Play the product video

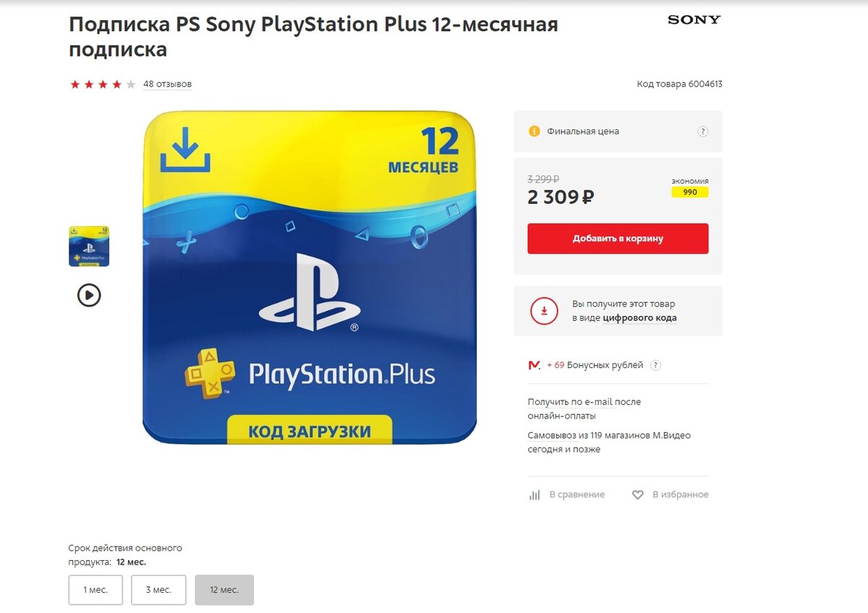pos(89,295)
